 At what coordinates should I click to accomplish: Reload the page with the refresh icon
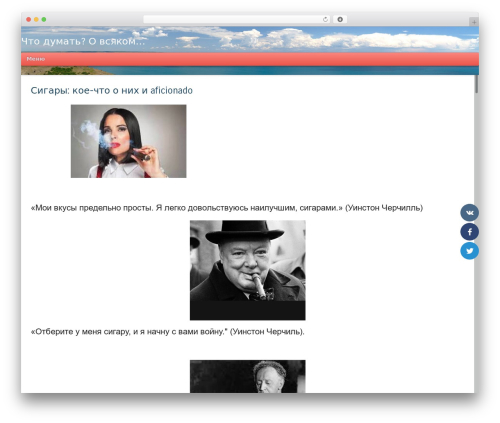pyautogui.click(x=325, y=19)
